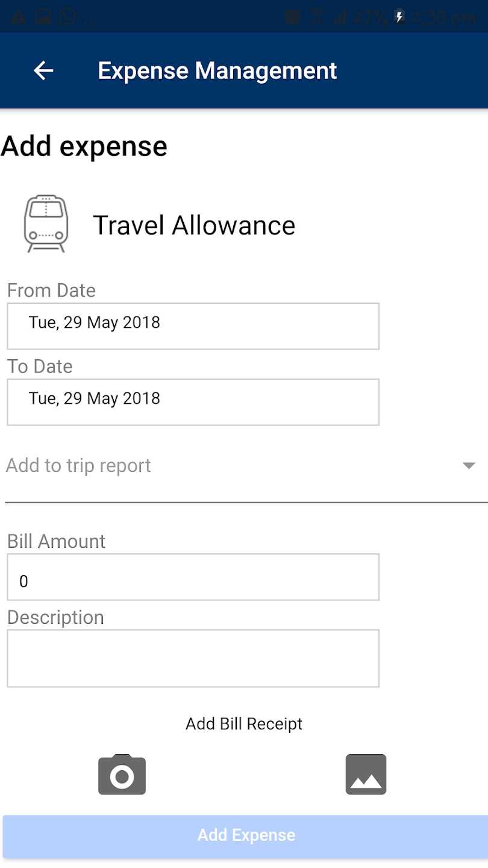This screenshot has height=868, width=488.
Task: Tap the back arrow icon
Action: click(x=43, y=71)
